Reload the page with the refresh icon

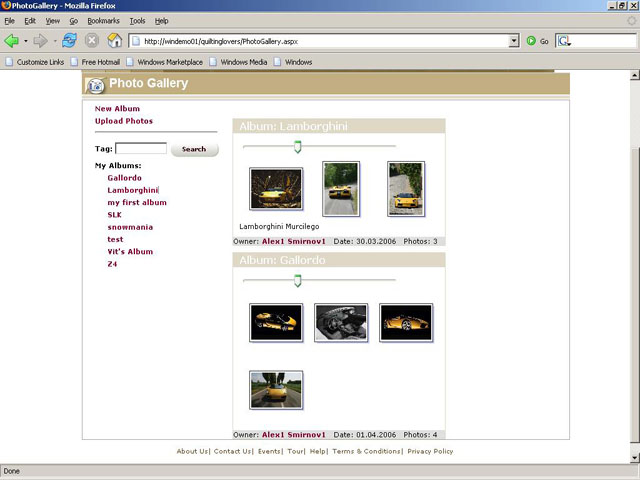click(x=69, y=41)
